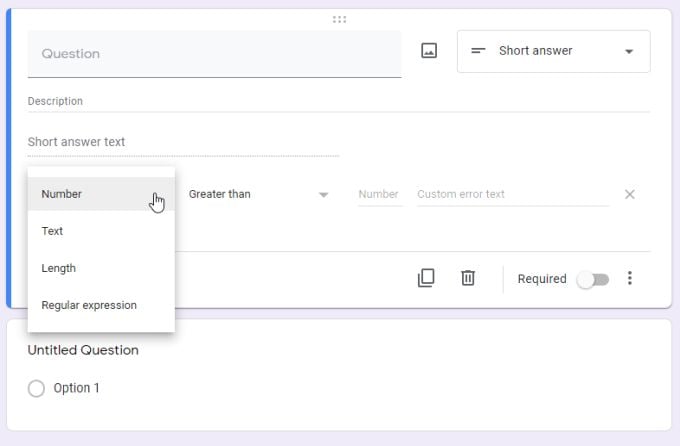Click the short answer lines icon
This screenshot has height=446, width=680.
478,51
